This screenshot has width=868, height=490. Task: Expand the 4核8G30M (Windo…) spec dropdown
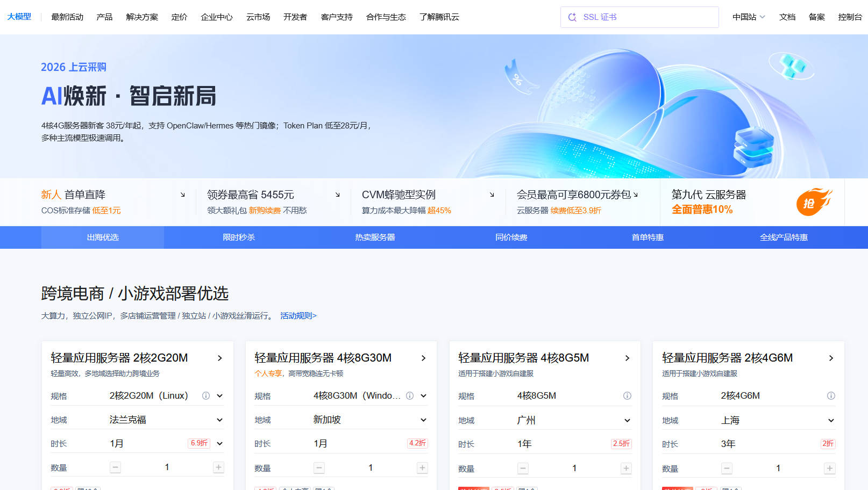tap(424, 396)
